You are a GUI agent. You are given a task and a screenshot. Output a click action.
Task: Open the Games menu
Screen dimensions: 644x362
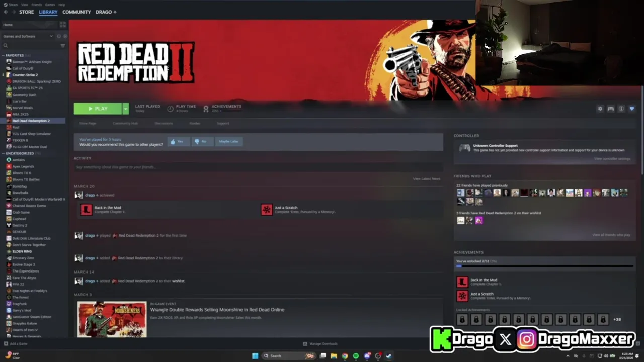point(50,5)
